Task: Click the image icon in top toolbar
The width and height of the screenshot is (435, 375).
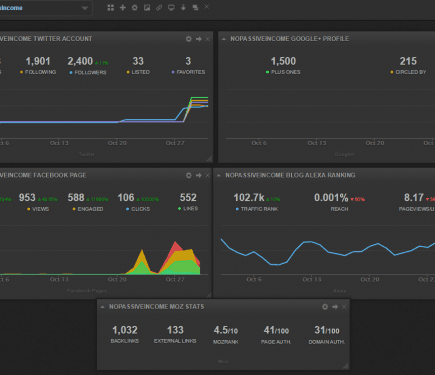Action: [x=147, y=7]
